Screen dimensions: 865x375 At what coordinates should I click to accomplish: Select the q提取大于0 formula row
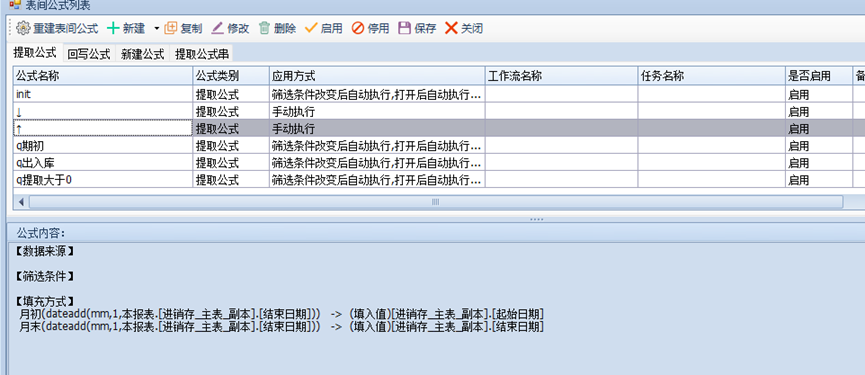(439, 180)
